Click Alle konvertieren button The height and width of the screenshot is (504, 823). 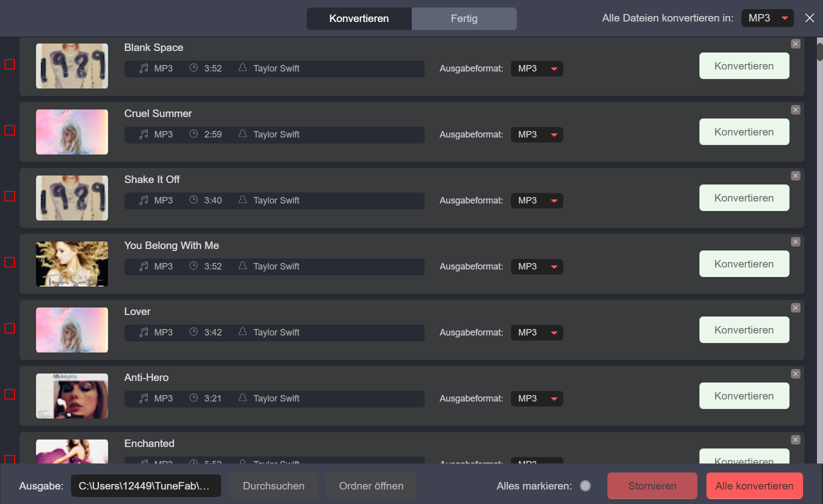tap(754, 486)
